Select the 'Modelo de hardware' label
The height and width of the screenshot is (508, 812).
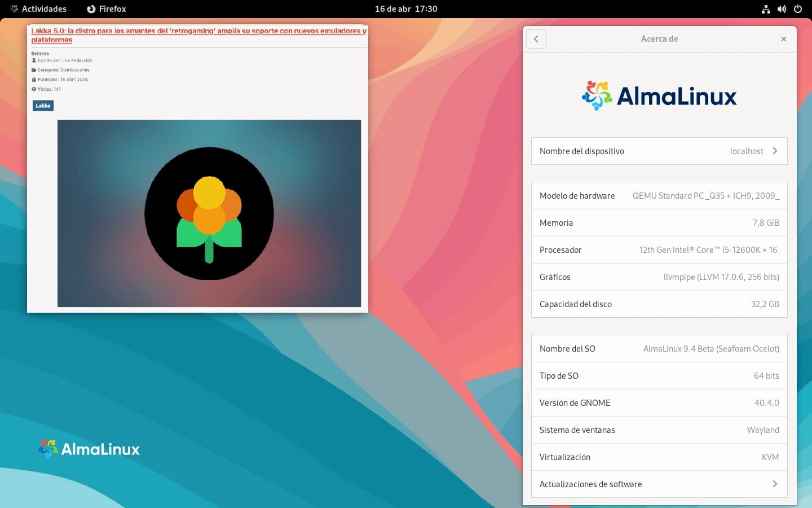point(577,196)
